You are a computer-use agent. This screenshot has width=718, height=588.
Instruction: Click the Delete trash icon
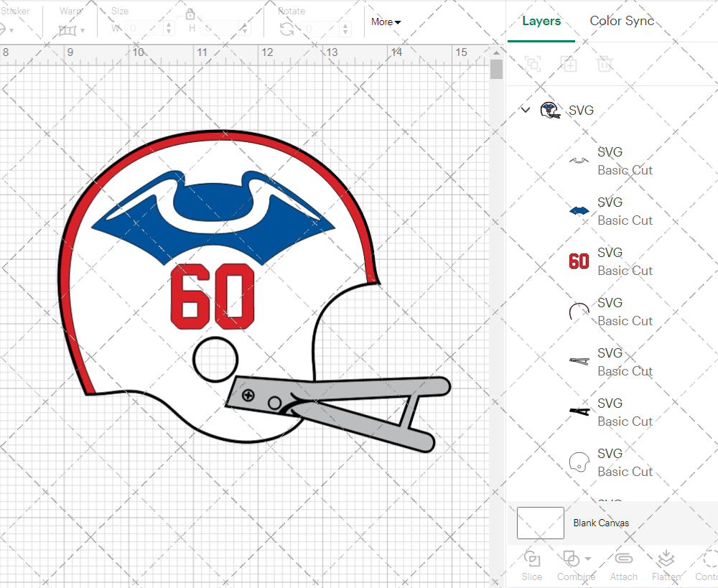(605, 65)
